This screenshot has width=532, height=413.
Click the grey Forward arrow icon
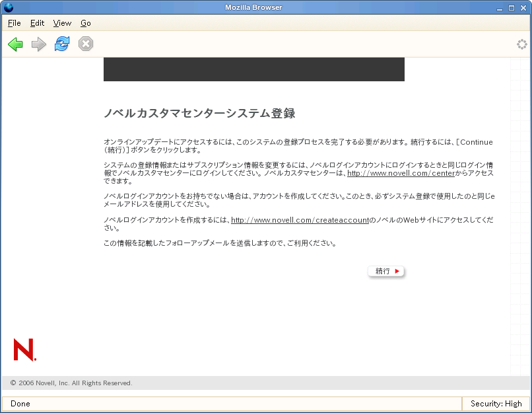39,44
